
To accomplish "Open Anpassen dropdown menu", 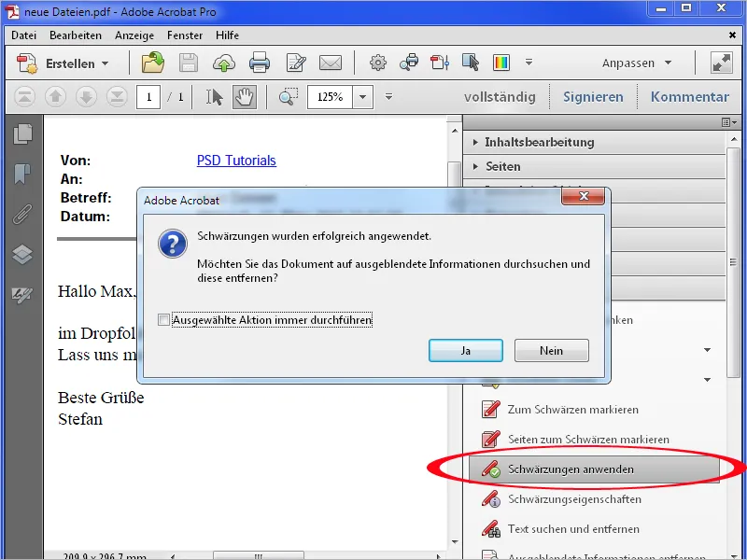I will (637, 63).
